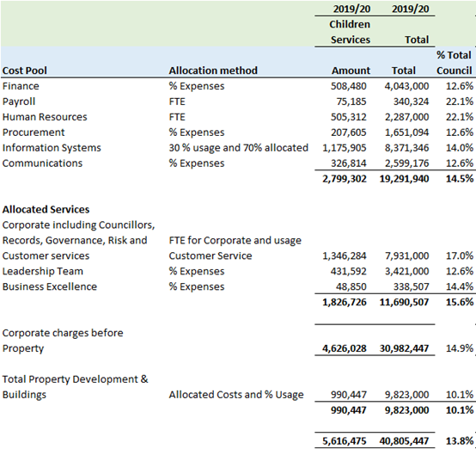Click the Children Services header cell

point(350,32)
